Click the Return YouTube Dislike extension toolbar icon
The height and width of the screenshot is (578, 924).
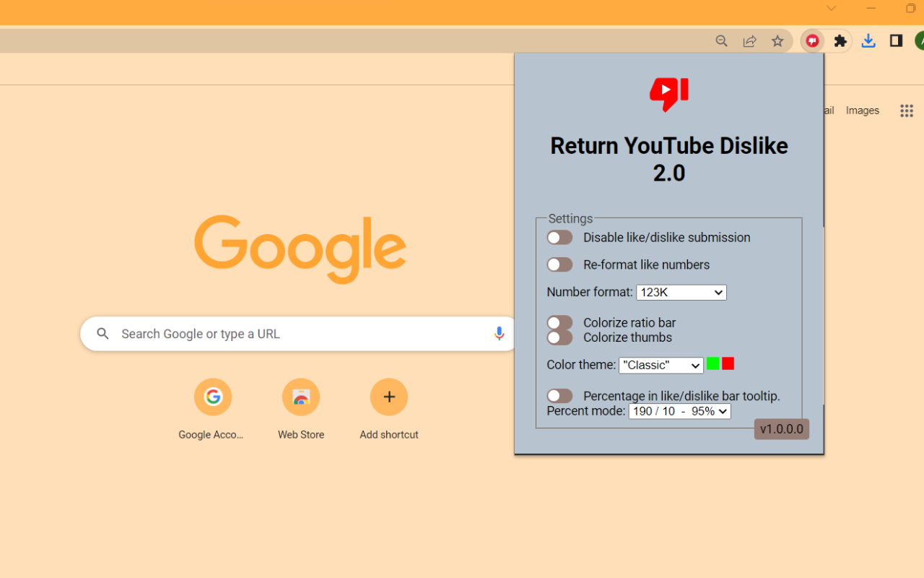813,41
